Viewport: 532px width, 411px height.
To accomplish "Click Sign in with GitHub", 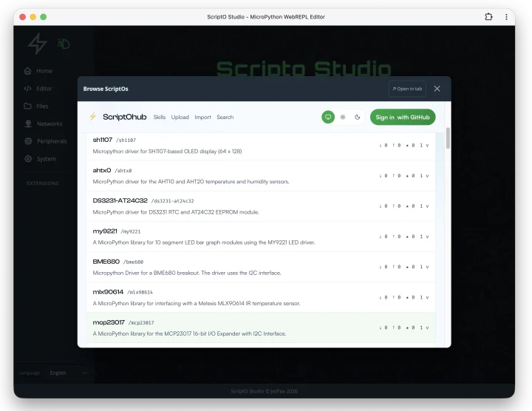I will (403, 117).
